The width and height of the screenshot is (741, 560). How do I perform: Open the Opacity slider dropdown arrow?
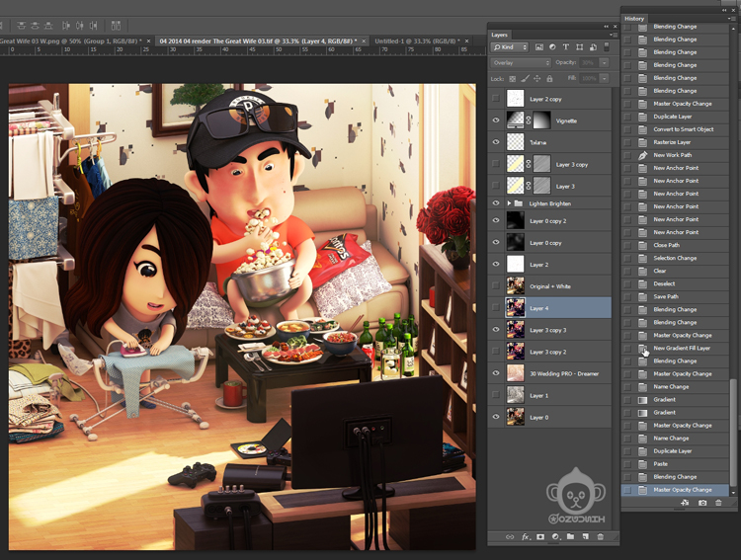pos(604,63)
